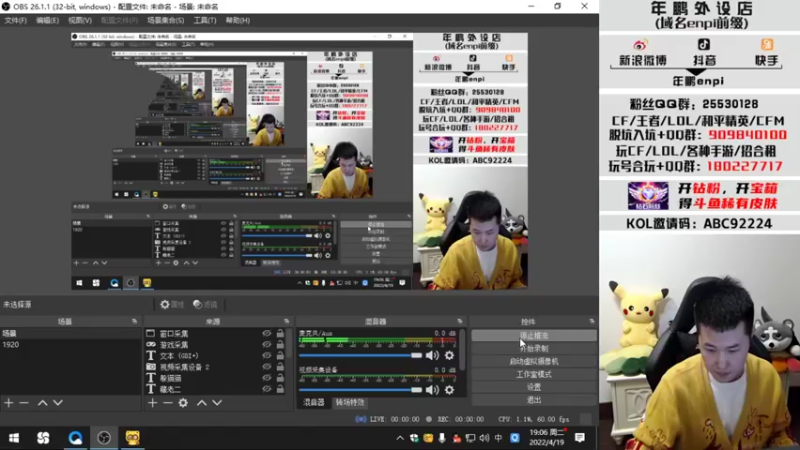Image resolution: width=800 pixels, height=450 pixels.
Task: Open the taskbar clock showing 19:06
Action: tap(547, 437)
